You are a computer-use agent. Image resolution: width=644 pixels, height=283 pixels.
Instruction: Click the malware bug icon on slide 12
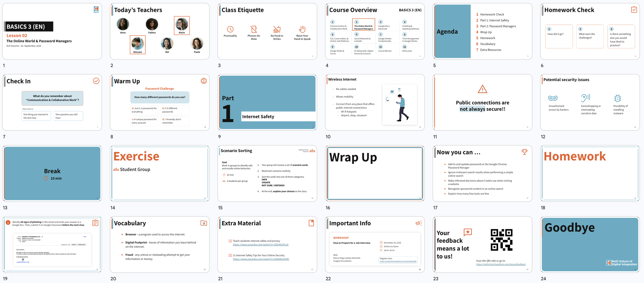pyautogui.click(x=617, y=98)
